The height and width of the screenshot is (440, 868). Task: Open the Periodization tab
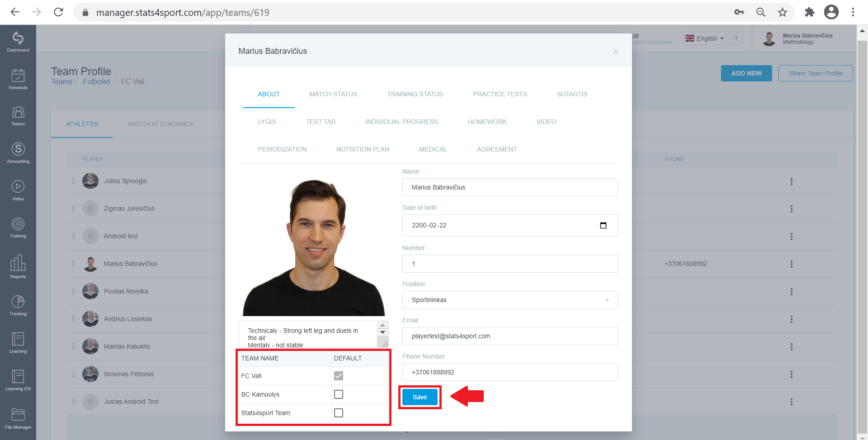[x=282, y=149]
